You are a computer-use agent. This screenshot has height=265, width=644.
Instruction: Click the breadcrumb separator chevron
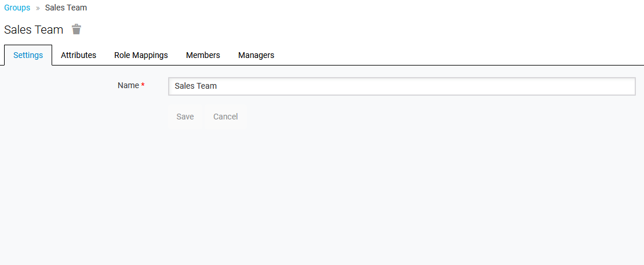tap(38, 8)
